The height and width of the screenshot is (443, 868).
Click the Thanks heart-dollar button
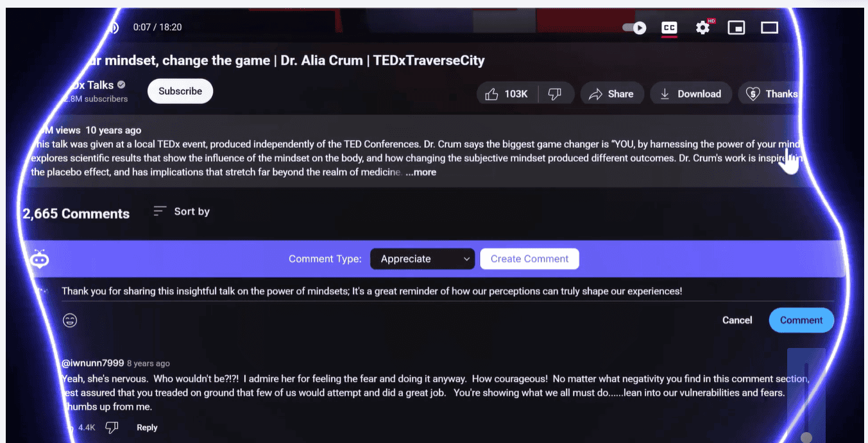click(x=771, y=94)
